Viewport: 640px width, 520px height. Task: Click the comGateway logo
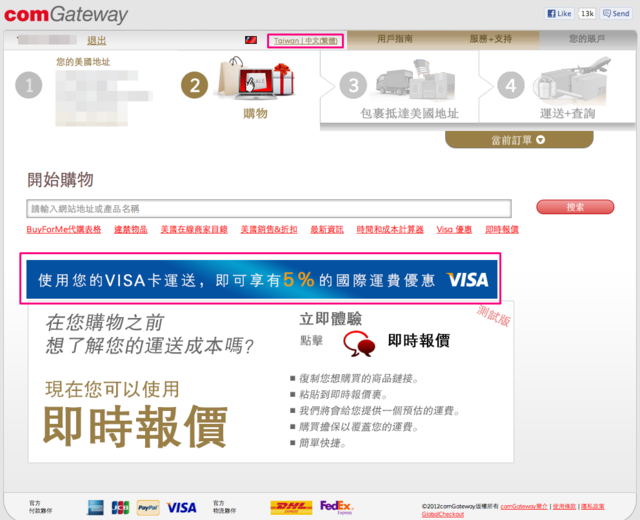[x=66, y=15]
